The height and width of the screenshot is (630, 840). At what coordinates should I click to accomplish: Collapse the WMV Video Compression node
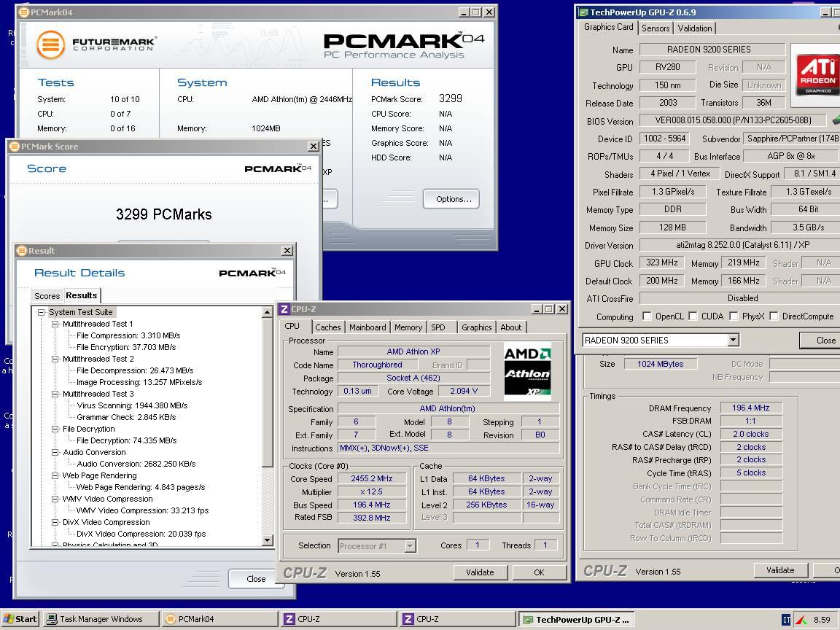55,499
